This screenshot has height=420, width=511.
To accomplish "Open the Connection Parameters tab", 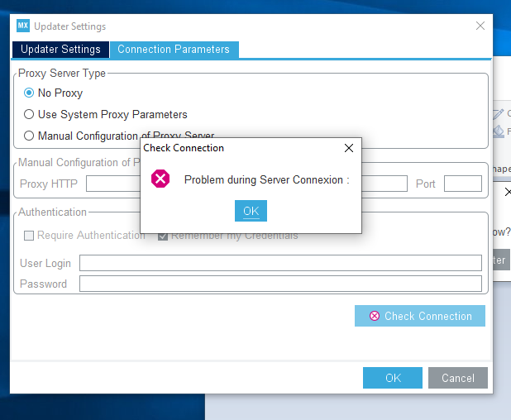I will pos(174,50).
